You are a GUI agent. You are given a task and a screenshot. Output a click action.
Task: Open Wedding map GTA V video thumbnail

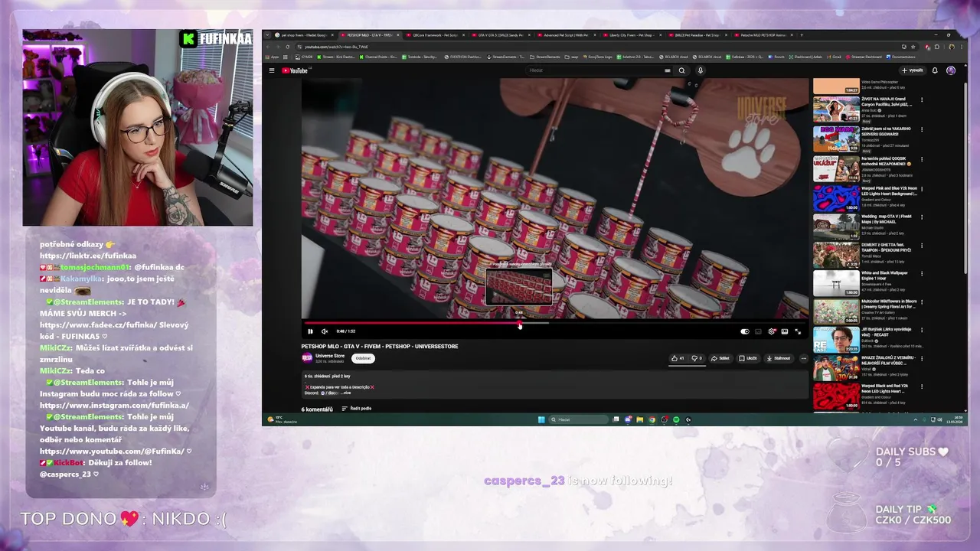click(x=836, y=226)
